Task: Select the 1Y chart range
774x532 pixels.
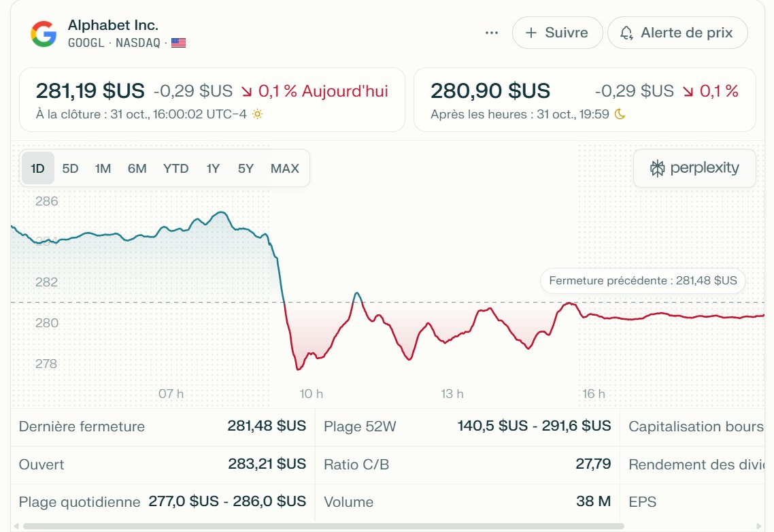Action: tap(212, 168)
